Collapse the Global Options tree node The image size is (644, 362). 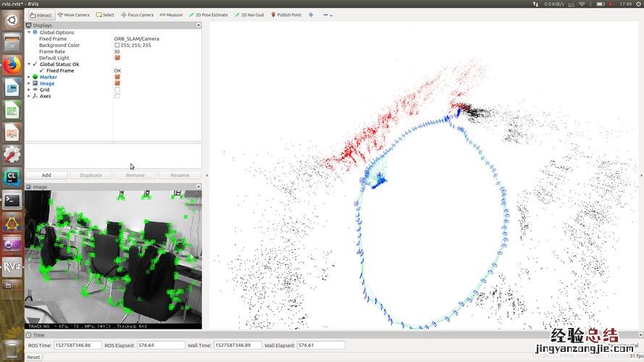[x=29, y=33]
